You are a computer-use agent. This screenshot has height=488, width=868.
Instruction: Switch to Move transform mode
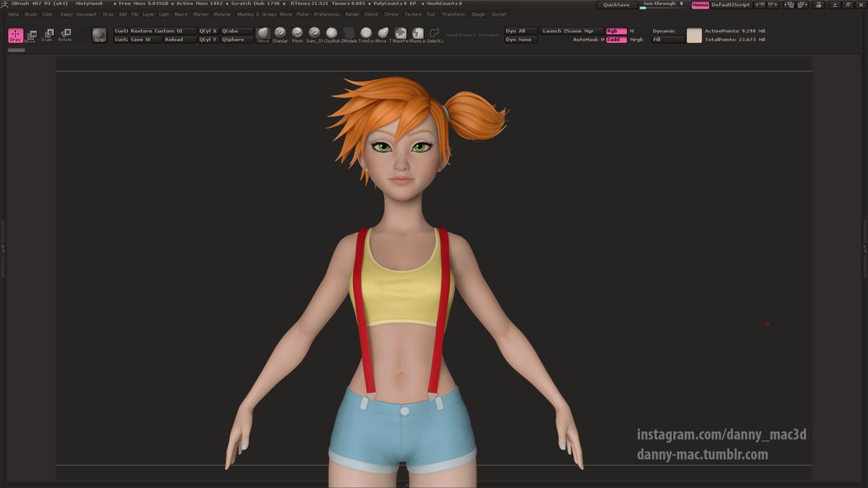pyautogui.click(x=31, y=36)
